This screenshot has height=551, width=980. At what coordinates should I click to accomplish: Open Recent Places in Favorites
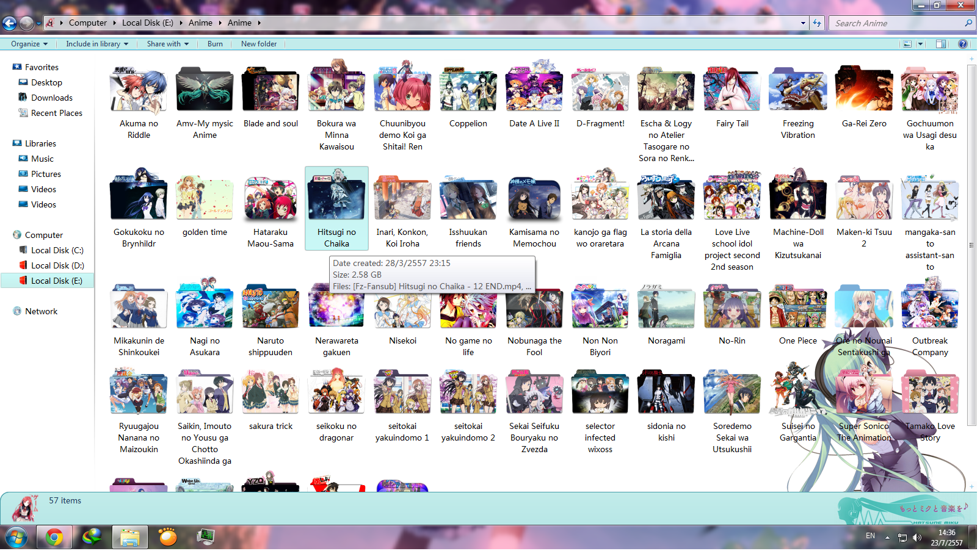[x=56, y=113]
